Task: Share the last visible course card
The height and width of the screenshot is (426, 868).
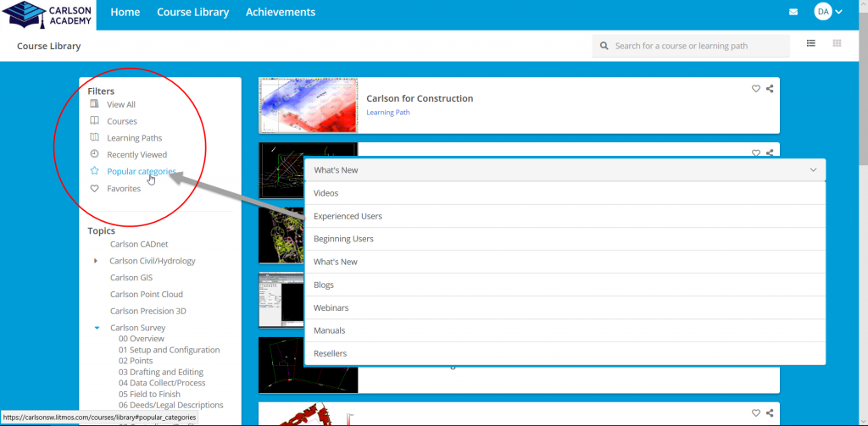Action: tap(770, 412)
